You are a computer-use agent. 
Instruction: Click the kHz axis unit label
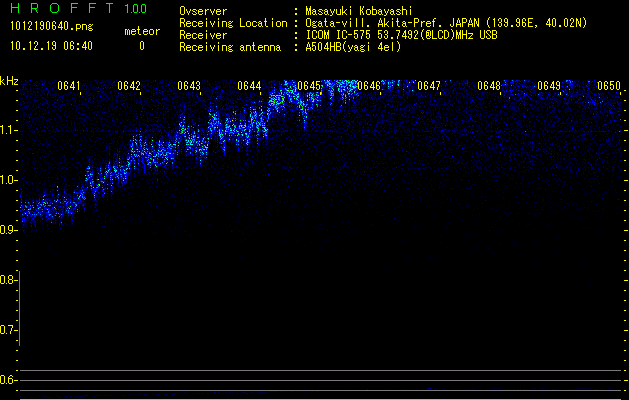click(10, 81)
